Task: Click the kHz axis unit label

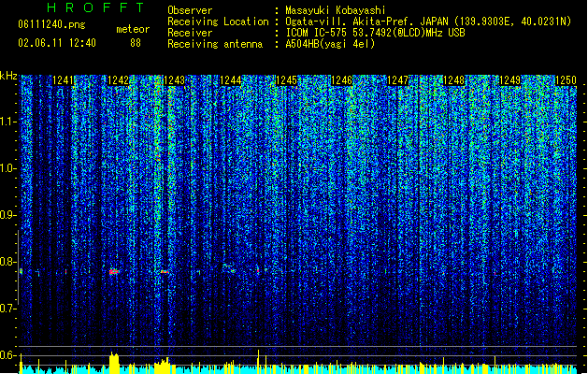Action: 8,76
